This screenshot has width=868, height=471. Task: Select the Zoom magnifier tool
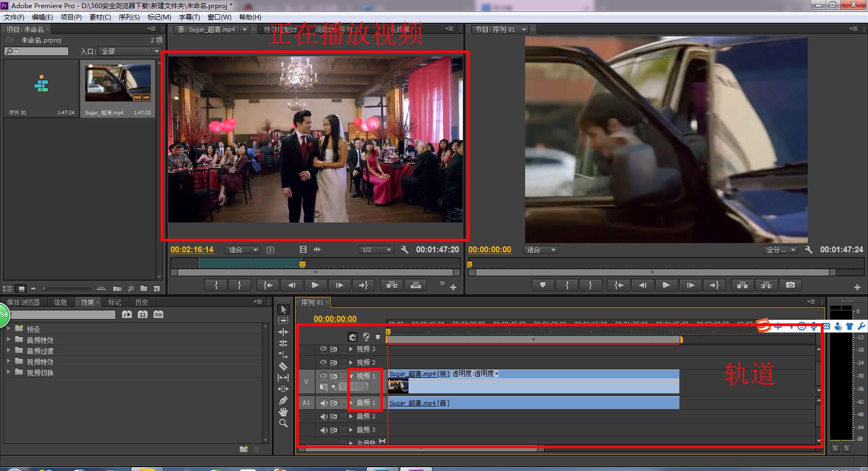tap(283, 423)
